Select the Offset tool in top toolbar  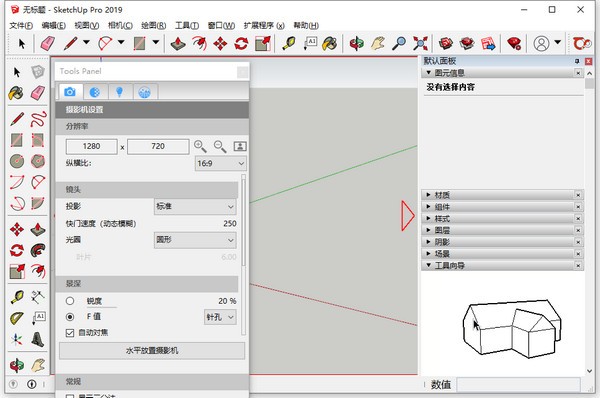click(x=199, y=43)
